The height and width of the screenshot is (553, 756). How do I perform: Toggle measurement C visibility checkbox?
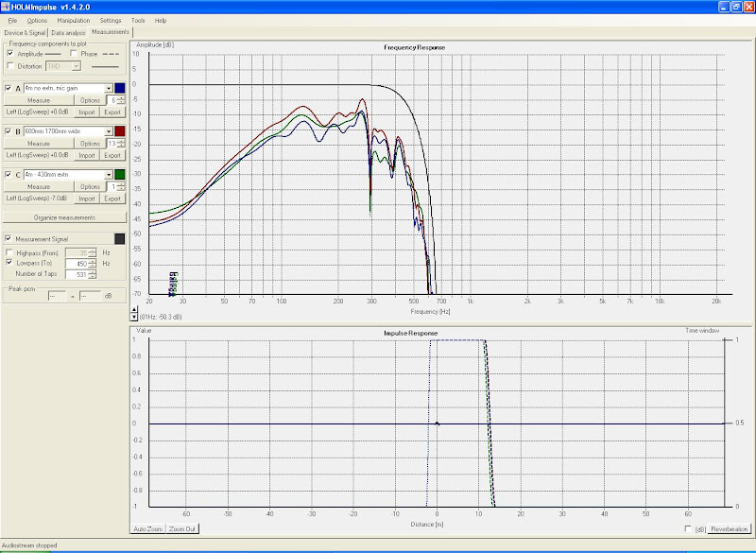9,174
